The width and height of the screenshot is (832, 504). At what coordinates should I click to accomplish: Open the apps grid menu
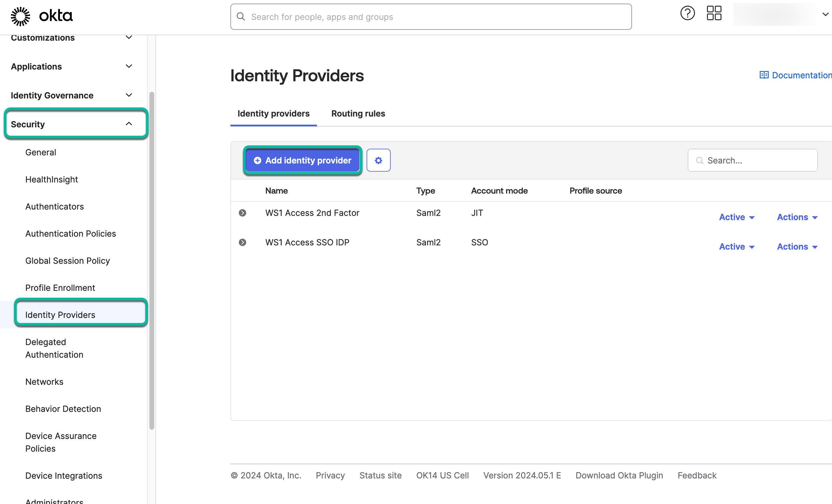point(714,13)
